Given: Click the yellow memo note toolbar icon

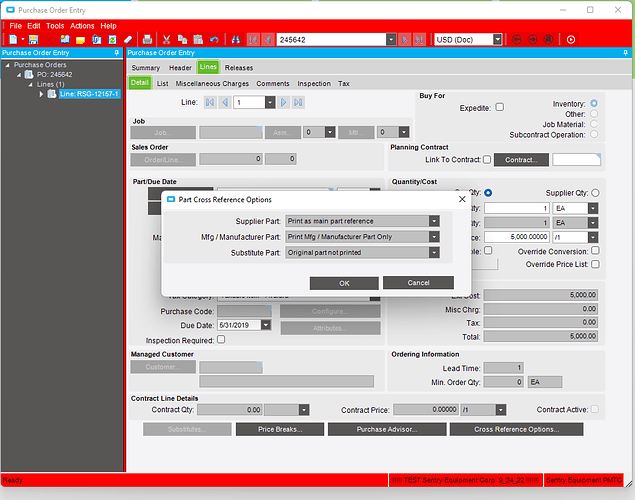Looking at the screenshot, I should (80, 40).
